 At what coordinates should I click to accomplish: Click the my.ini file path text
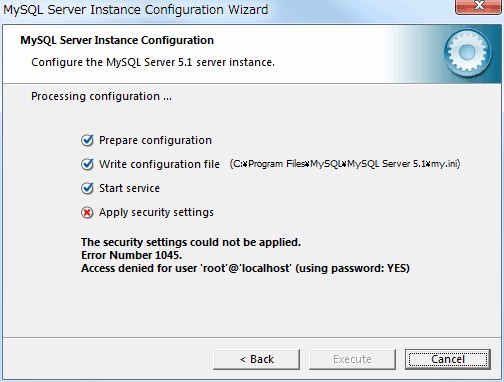[x=345, y=164]
